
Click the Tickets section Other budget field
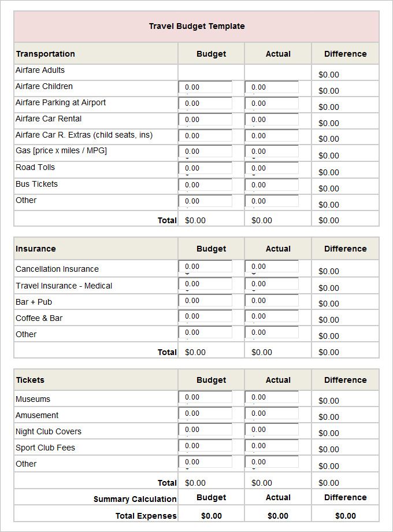(x=206, y=462)
